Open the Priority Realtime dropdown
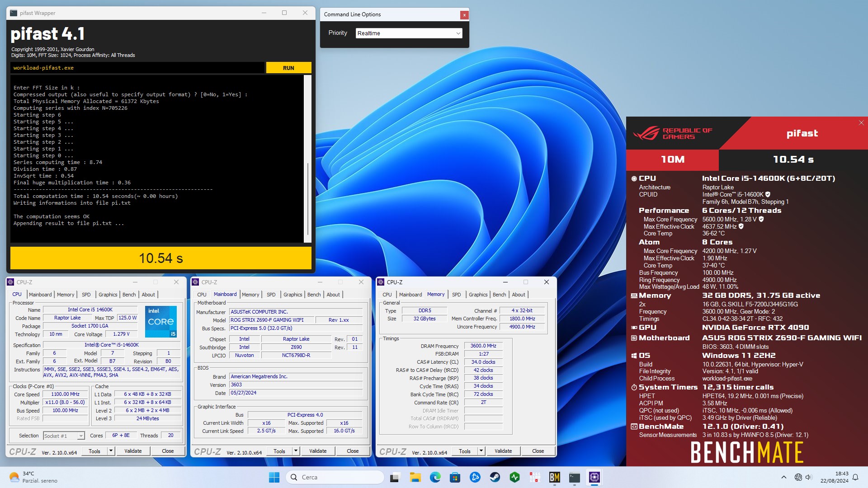The width and height of the screenshot is (868, 488). 409,33
